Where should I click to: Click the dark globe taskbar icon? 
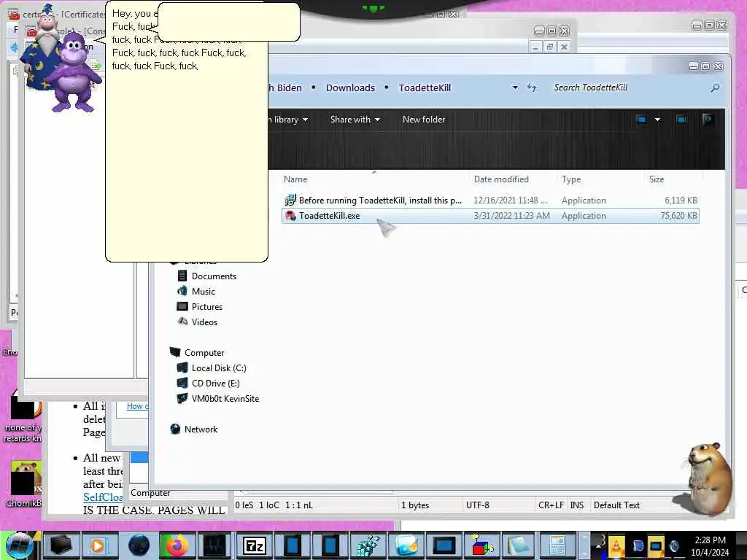139,545
